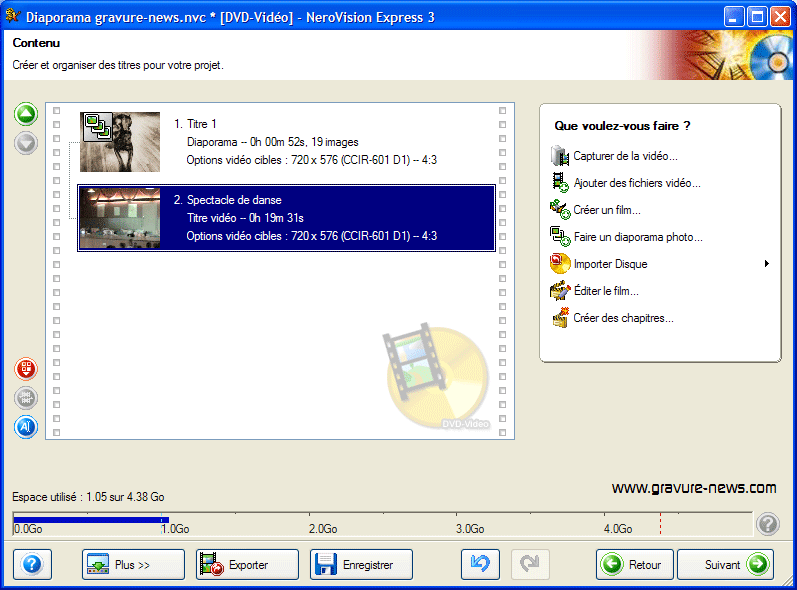
Task: Select the '1. Titre 1' title text
Action: coord(195,124)
